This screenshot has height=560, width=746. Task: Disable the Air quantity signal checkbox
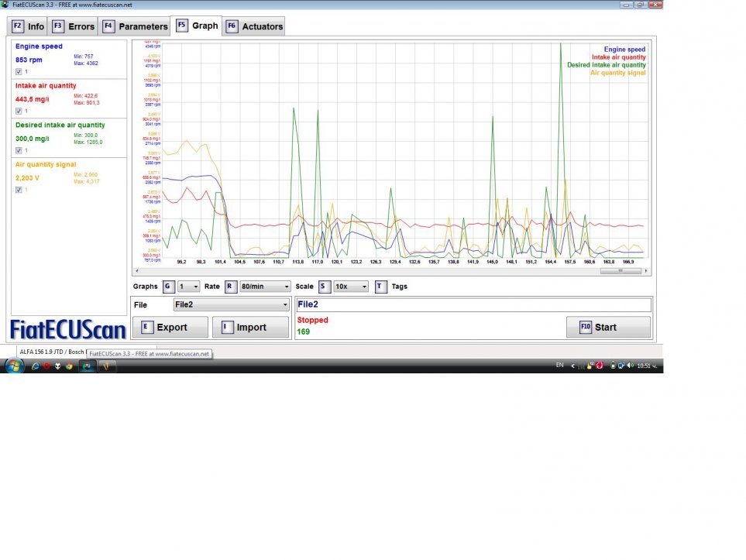click(x=19, y=190)
